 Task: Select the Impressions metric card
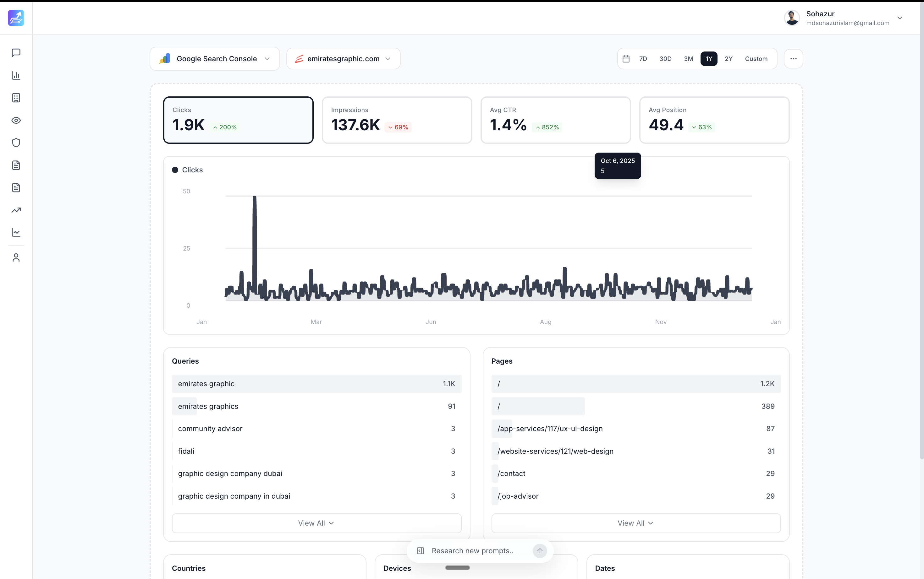tap(397, 120)
